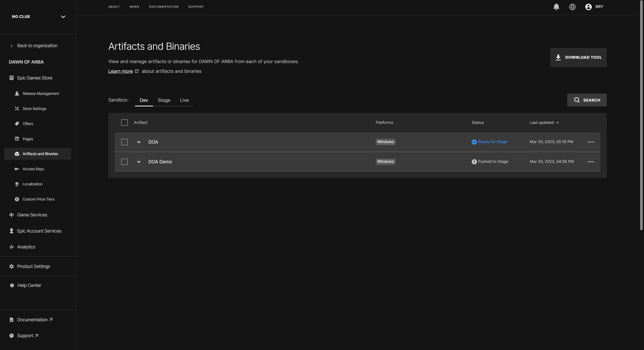Open the Offers tag icon
Image resolution: width=644 pixels, height=350 pixels.
[17, 124]
